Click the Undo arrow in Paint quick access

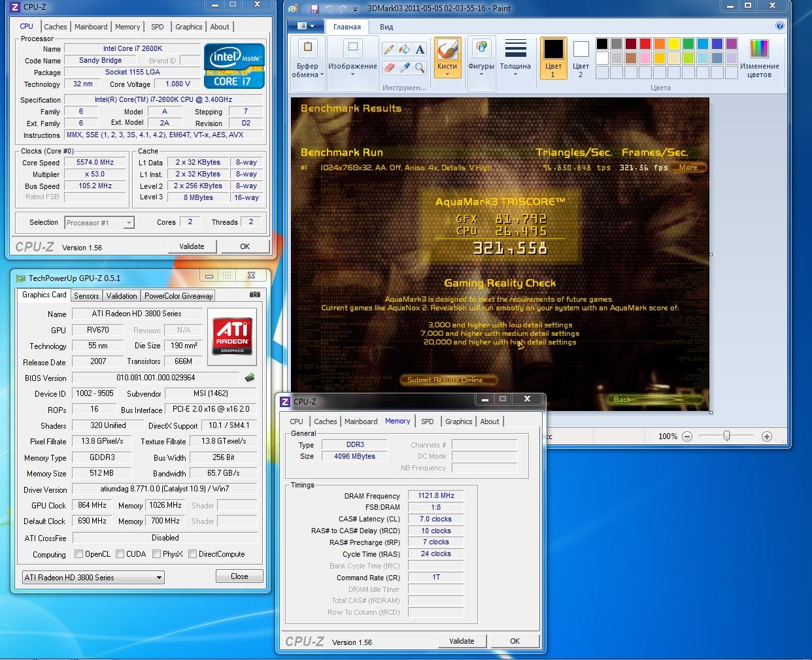click(329, 8)
